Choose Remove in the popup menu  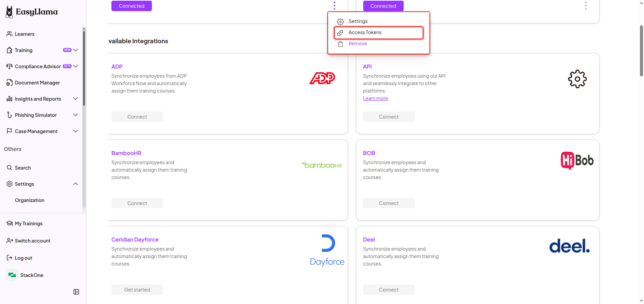pyautogui.click(x=378, y=44)
